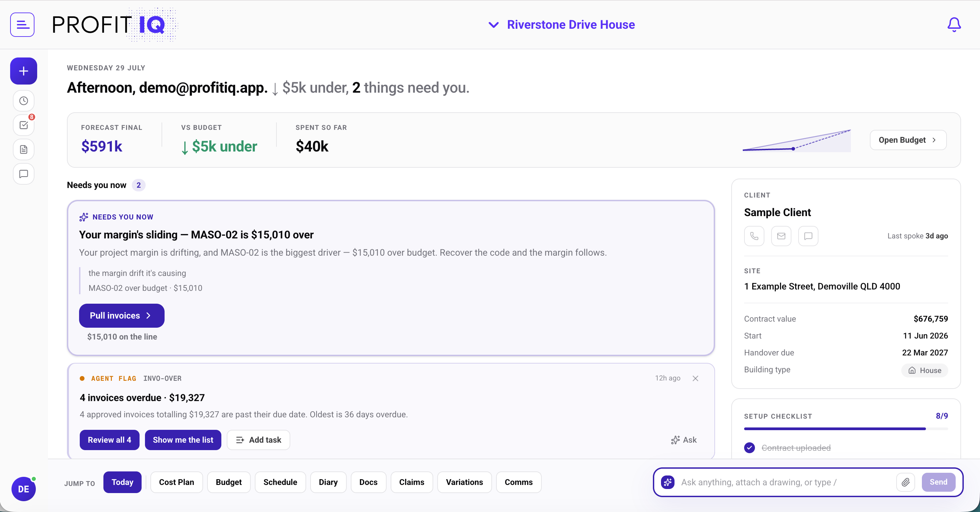Jump to Cost Plan
Viewport: 980px width, 512px height.
[176, 482]
